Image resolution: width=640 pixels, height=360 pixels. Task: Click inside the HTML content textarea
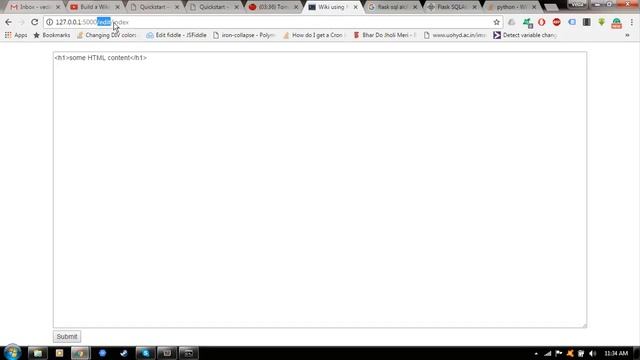320,189
